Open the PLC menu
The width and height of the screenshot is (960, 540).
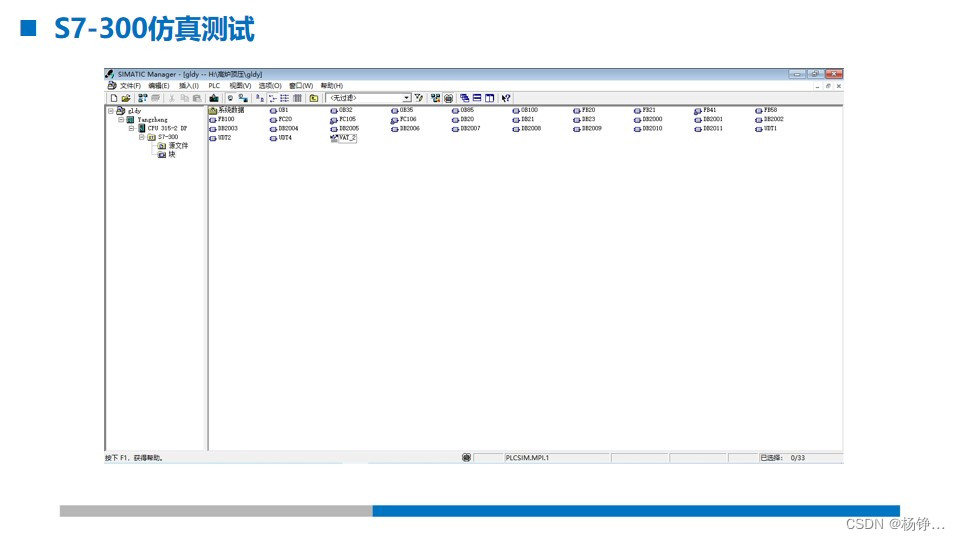pyautogui.click(x=214, y=86)
